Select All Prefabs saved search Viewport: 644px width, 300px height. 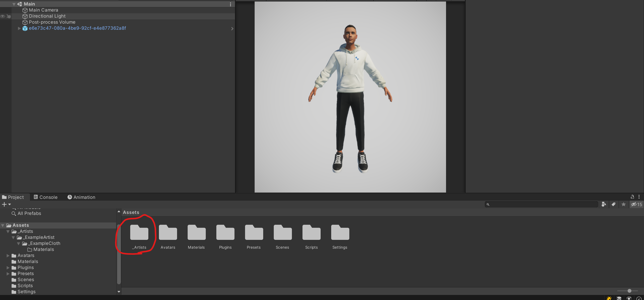pyautogui.click(x=29, y=213)
